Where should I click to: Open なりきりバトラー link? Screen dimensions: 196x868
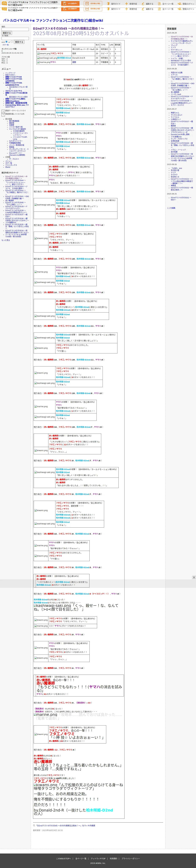16,141
